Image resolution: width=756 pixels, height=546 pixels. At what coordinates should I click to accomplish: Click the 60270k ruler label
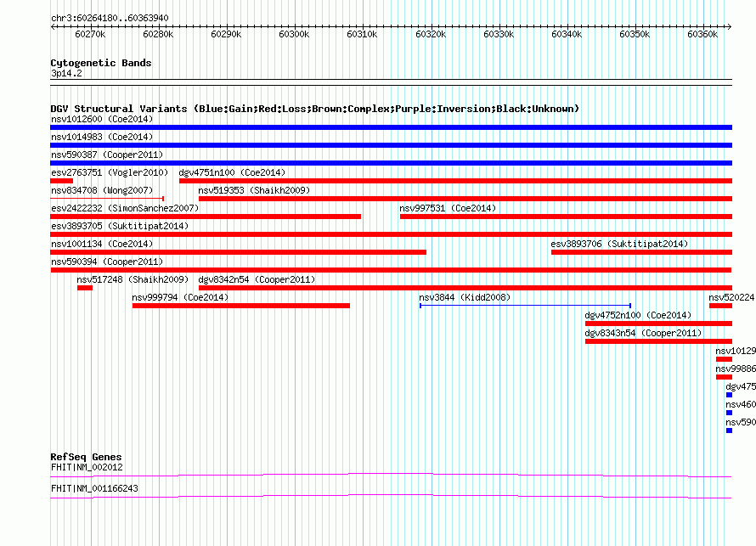(90, 34)
